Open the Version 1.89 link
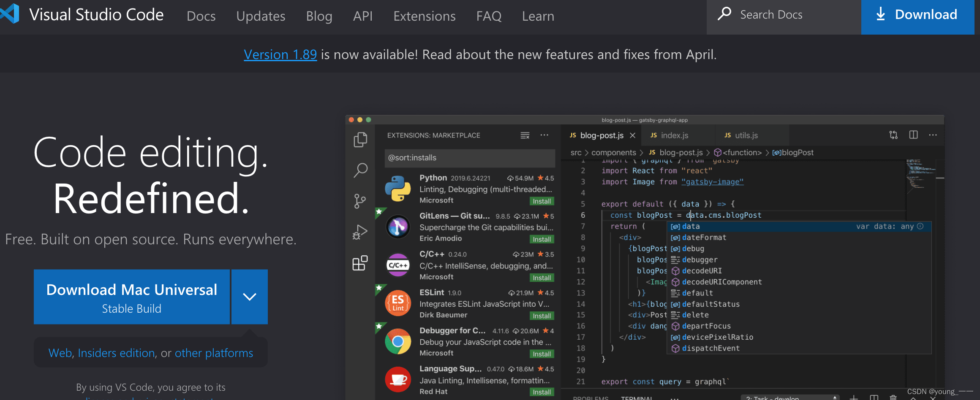Screen dimensions: 980x400 pyautogui.click(x=280, y=54)
